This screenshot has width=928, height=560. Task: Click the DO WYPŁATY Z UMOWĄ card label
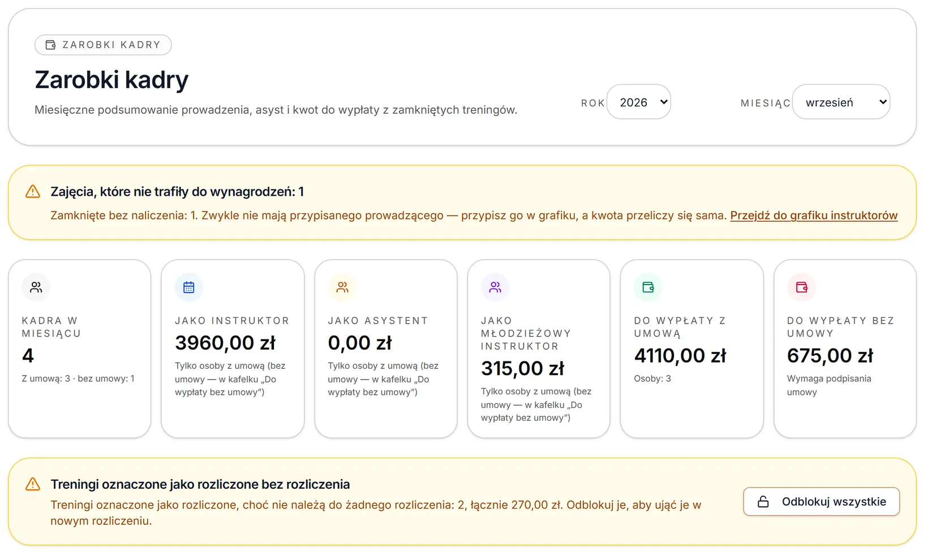[680, 327]
